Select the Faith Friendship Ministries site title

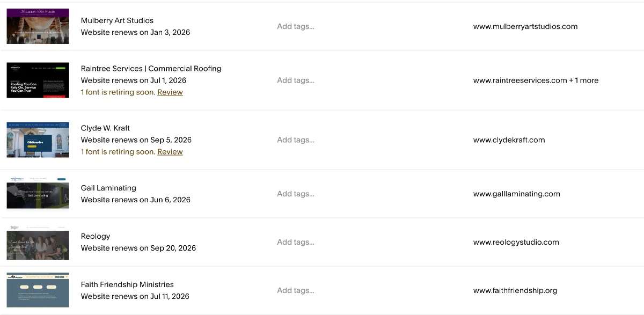click(127, 284)
